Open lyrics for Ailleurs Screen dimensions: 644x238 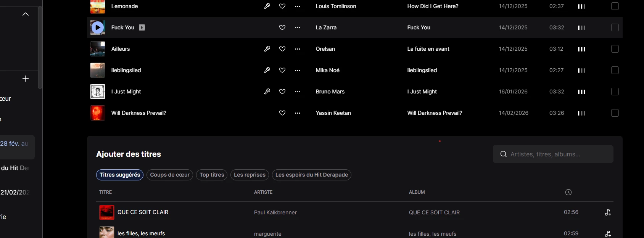[267, 49]
